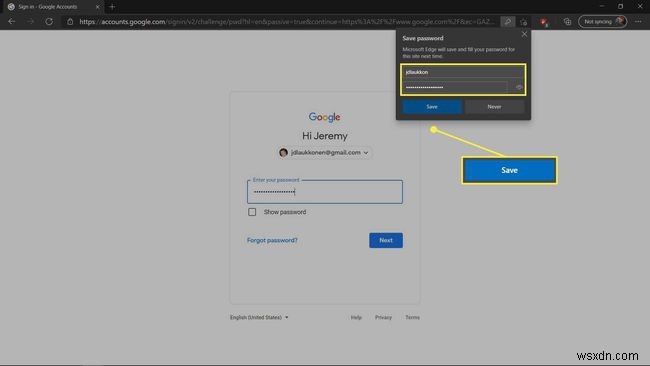Restore the browser window size

[x=621, y=6]
